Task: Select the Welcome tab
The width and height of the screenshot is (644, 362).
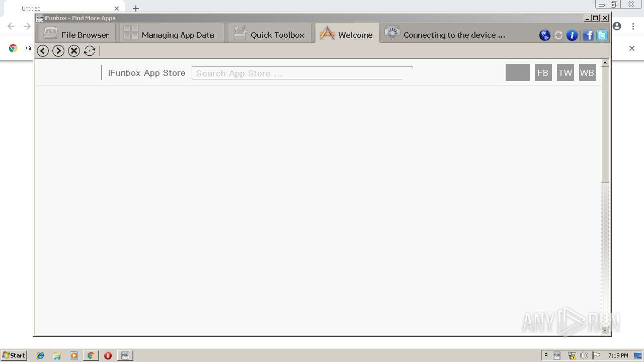Action: pyautogui.click(x=347, y=34)
